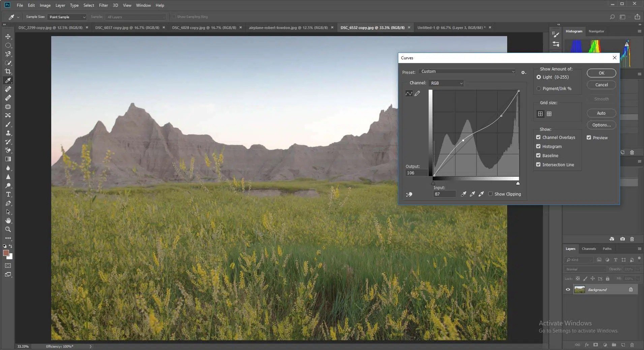Expand the Sample Size dropdown
644x350 pixels.
coord(67,17)
